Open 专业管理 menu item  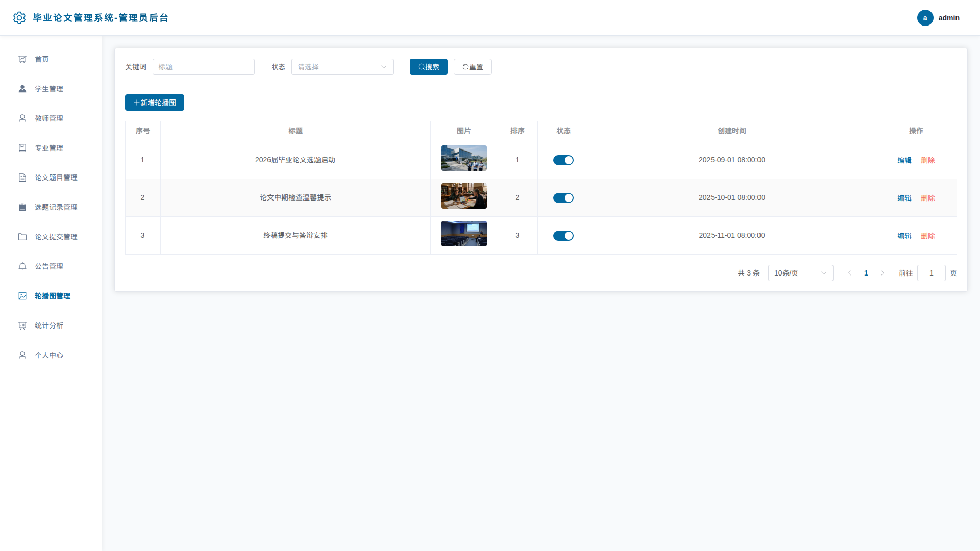[51, 148]
